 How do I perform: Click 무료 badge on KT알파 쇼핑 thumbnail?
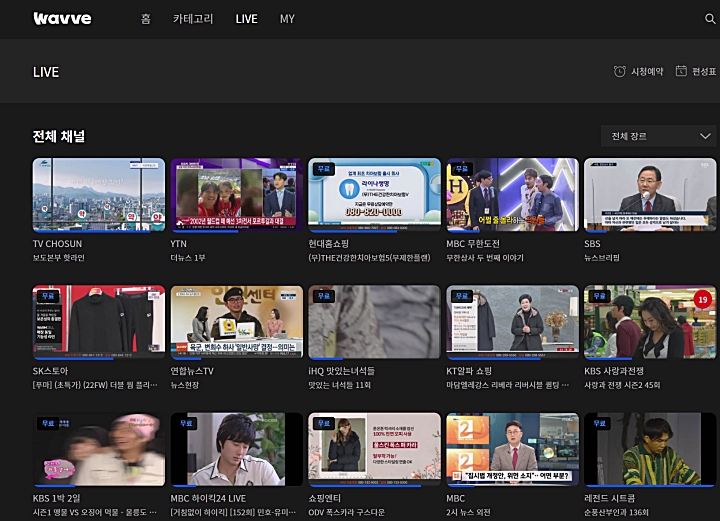click(x=461, y=296)
